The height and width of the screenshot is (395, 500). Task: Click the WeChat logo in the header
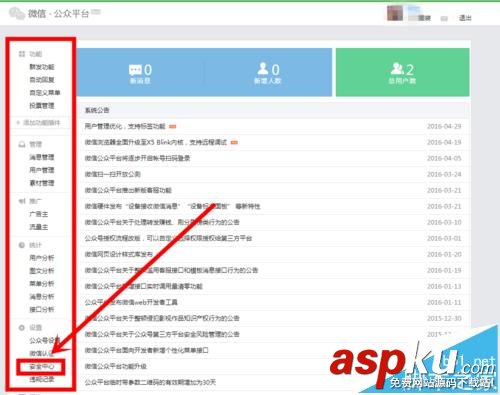(17, 14)
